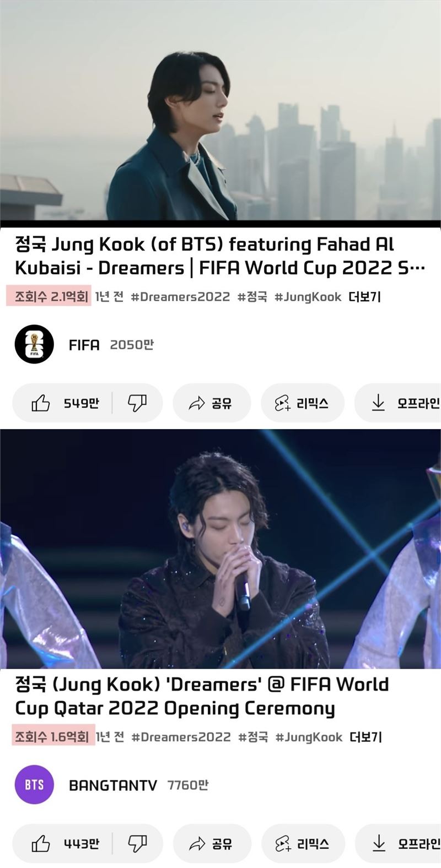This screenshot has height=868, width=441.
Task: Dislike the FIFA Dreamers video
Action: point(137,403)
